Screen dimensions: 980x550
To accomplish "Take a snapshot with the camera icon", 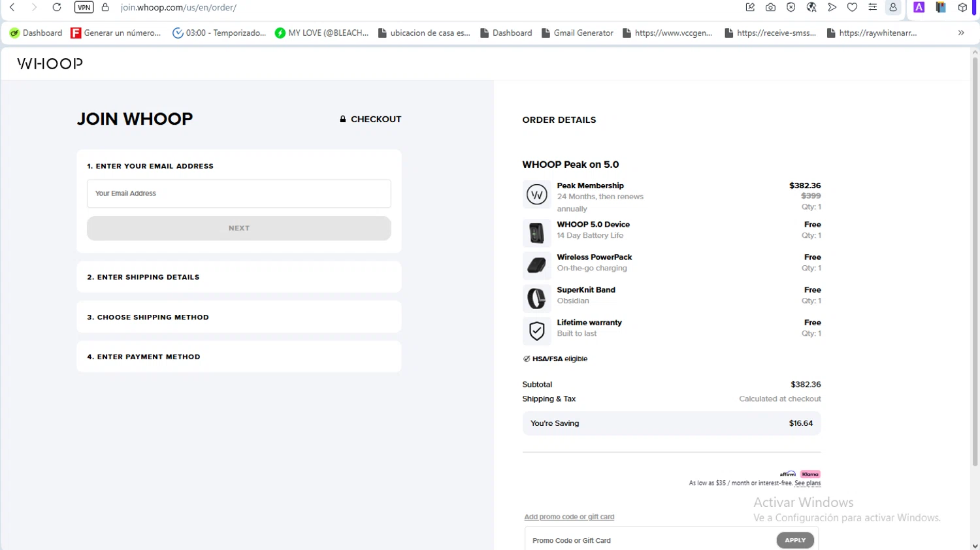I will tap(771, 8).
